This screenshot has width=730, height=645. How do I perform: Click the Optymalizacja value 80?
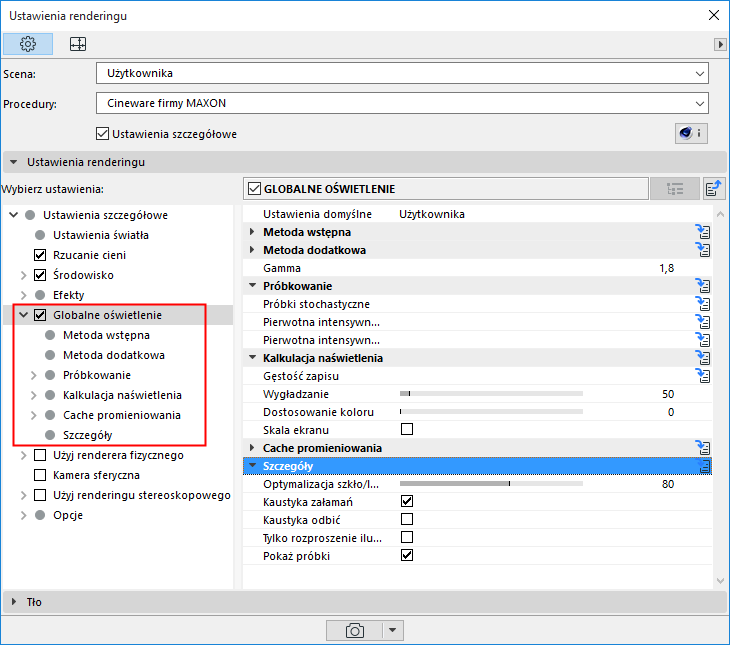tap(668, 484)
